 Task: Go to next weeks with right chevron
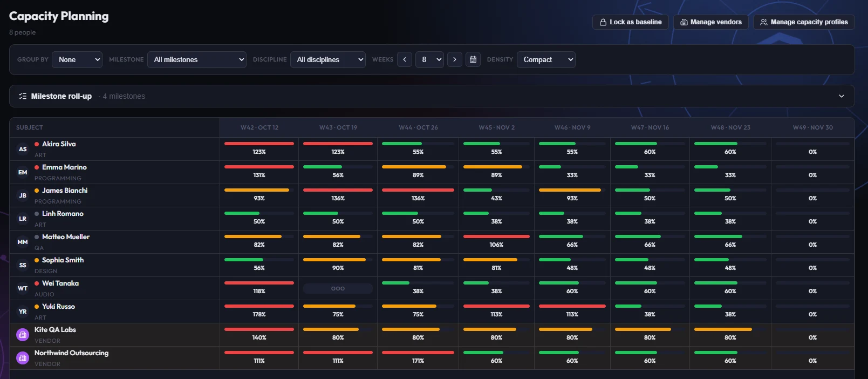point(455,59)
